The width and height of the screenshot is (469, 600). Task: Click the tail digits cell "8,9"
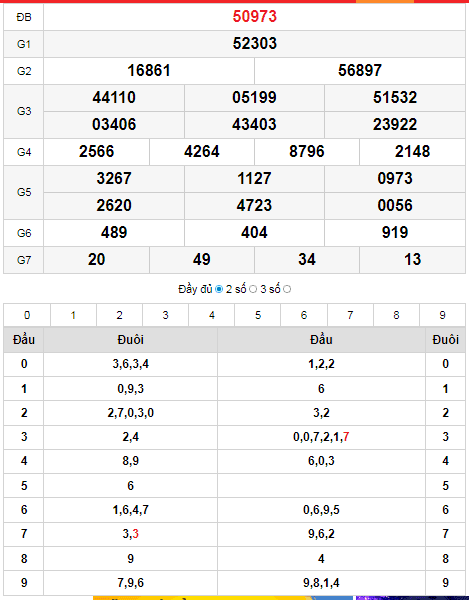pyautogui.click(x=130, y=461)
